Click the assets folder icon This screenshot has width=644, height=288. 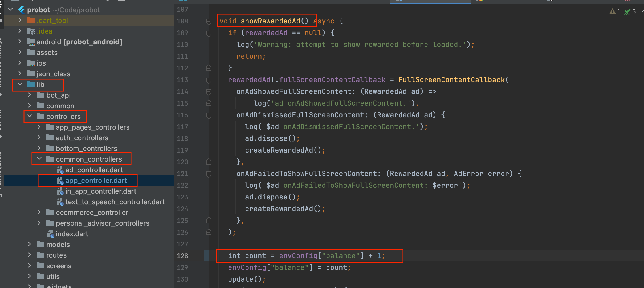click(x=31, y=52)
